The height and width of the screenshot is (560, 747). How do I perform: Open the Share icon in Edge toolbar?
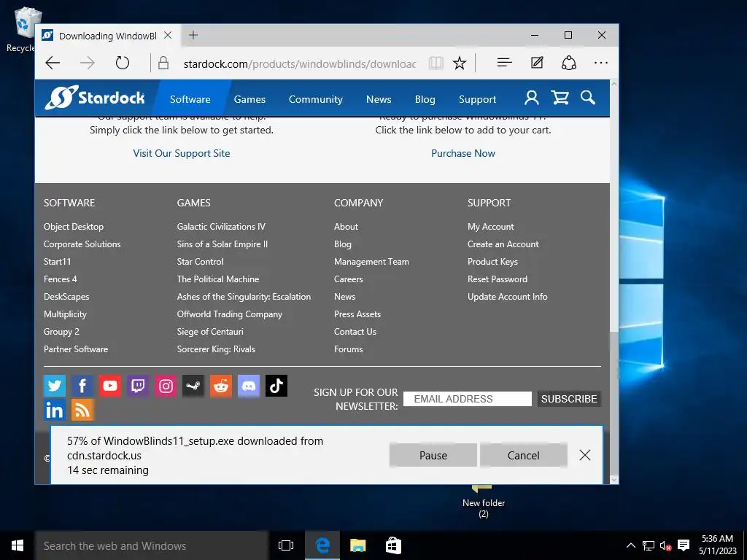click(x=569, y=63)
